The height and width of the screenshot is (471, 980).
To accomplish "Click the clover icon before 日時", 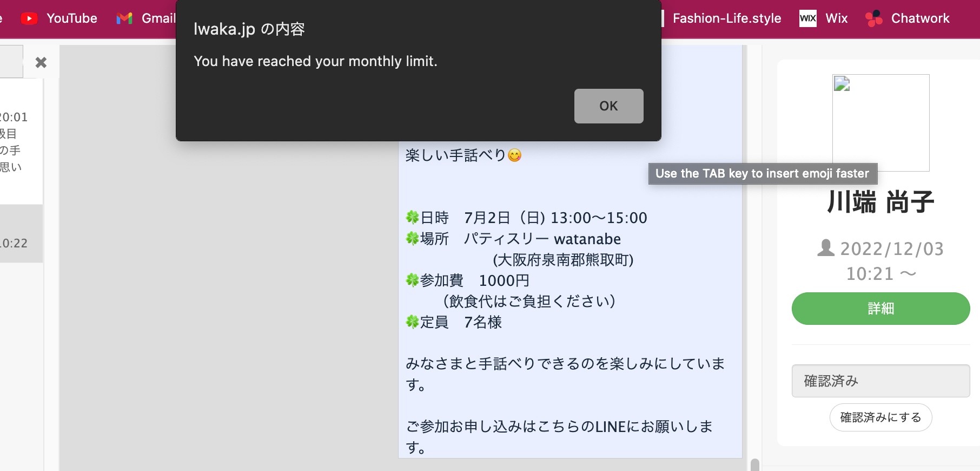I will pyautogui.click(x=413, y=218).
